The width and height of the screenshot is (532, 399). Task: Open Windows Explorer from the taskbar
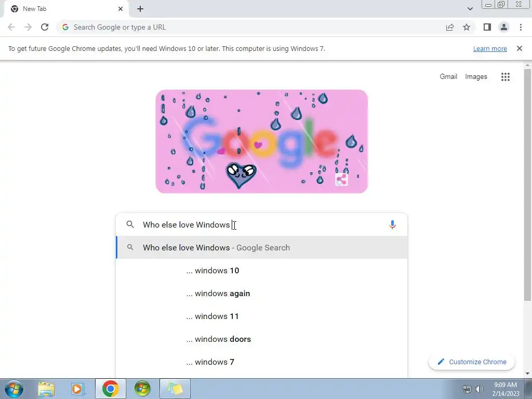[46, 389]
